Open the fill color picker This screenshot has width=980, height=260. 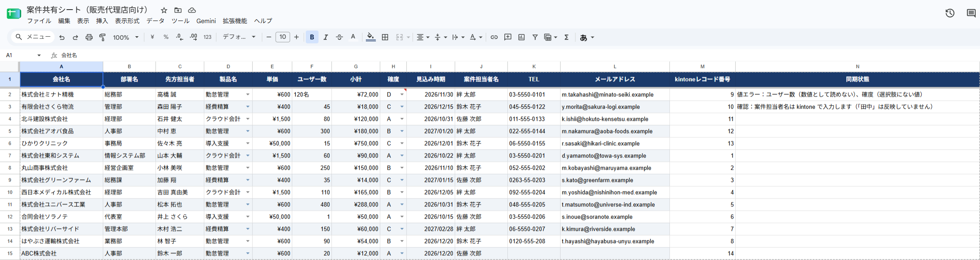pyautogui.click(x=371, y=38)
